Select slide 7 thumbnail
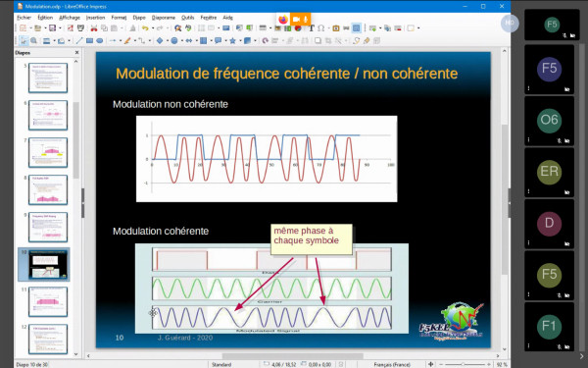The height and width of the screenshot is (368, 588). [48, 152]
